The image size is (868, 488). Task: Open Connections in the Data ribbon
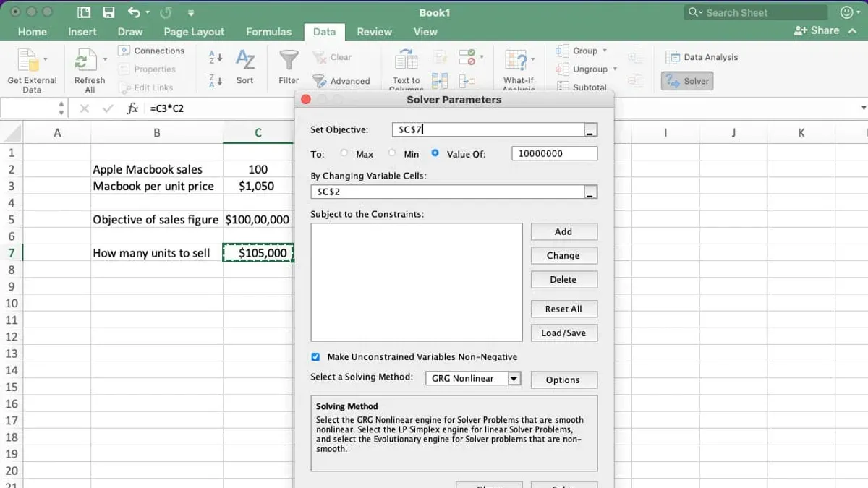151,51
